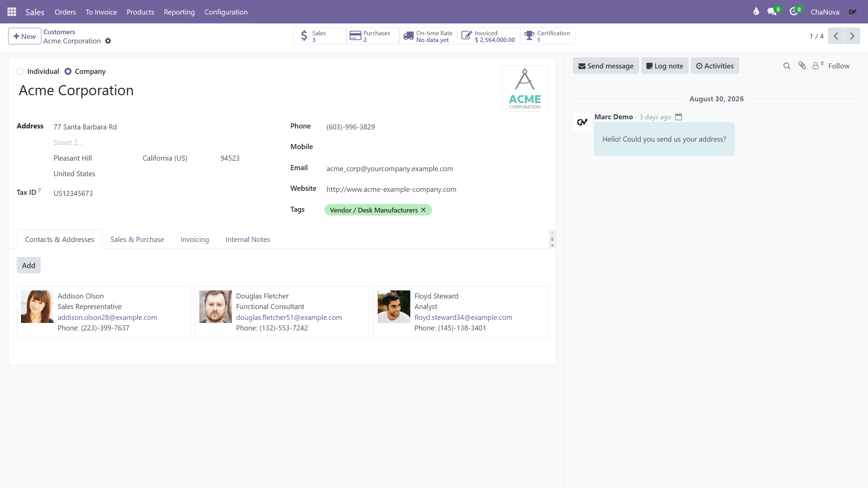Open the Invoiced amount stat button
868x488 pixels.
(x=489, y=36)
